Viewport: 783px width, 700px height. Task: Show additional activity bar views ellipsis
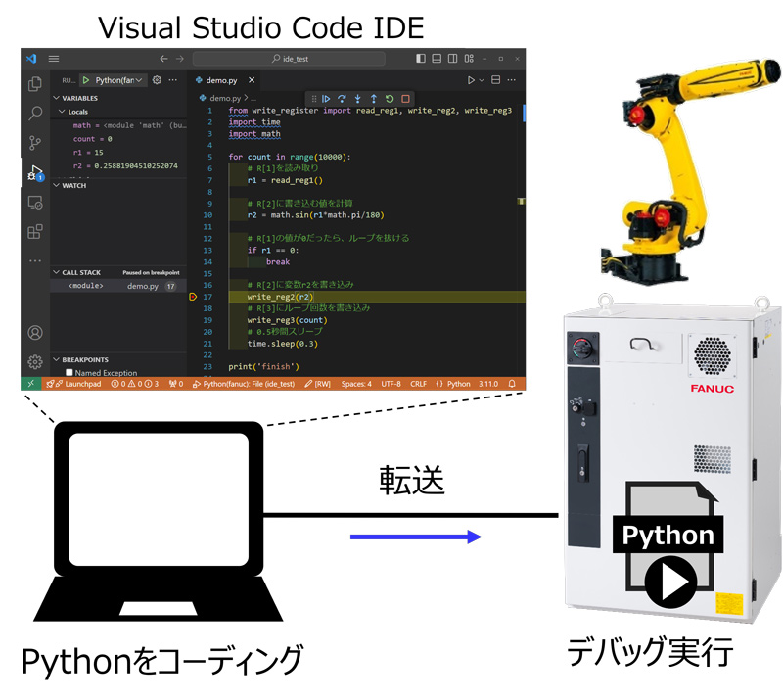point(35,260)
